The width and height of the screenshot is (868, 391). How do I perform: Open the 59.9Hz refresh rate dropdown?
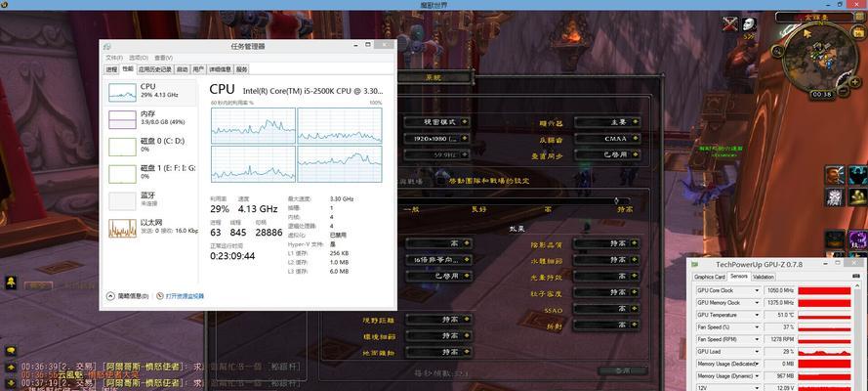pyautogui.click(x=436, y=155)
